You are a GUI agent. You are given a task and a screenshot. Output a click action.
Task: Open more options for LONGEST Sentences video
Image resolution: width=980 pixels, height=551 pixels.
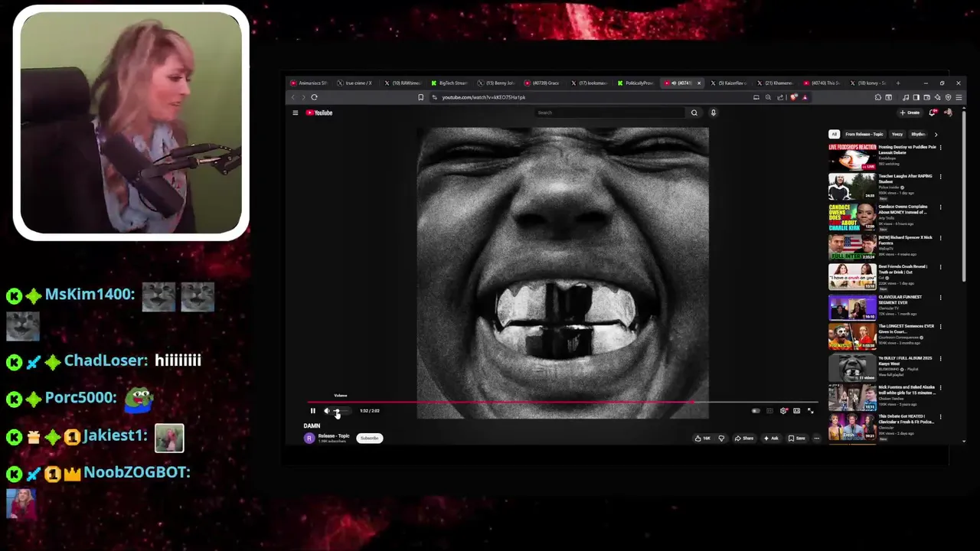coord(940,328)
